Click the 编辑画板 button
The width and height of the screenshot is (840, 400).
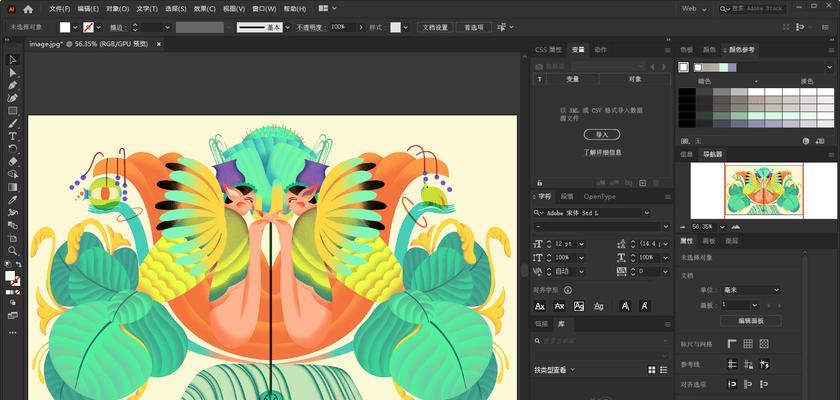click(751, 321)
